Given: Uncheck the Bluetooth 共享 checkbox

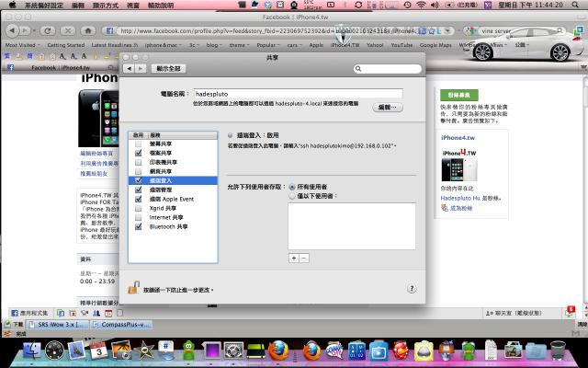Looking at the screenshot, I should (x=138, y=226).
